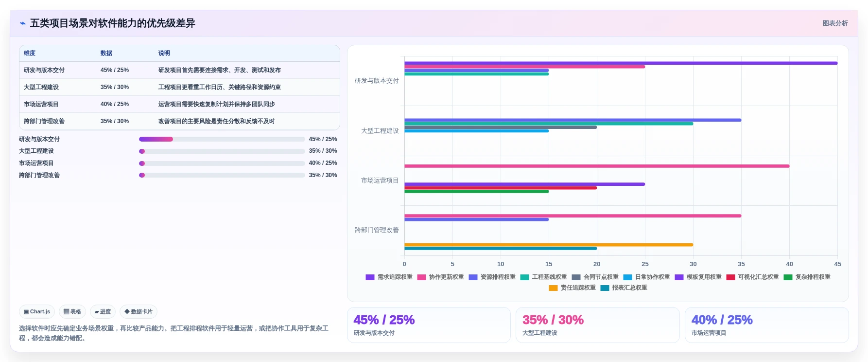Toggle 模板复用权重 legend item
868x362 pixels.
pos(698,277)
